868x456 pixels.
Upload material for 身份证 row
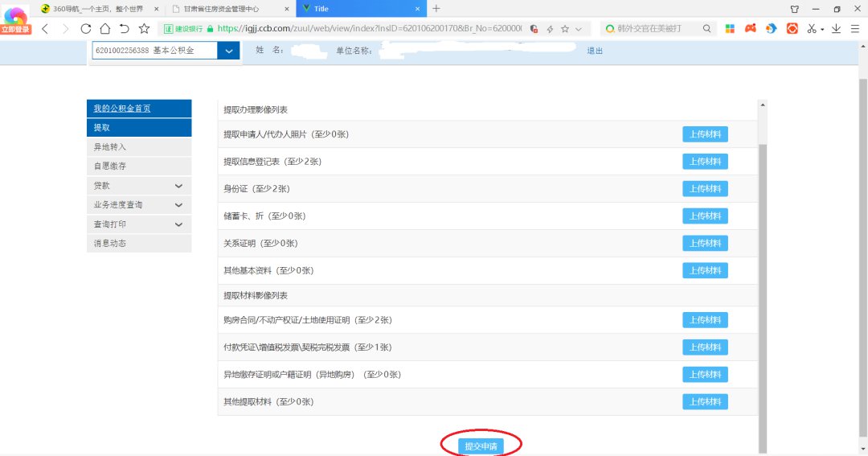point(705,189)
